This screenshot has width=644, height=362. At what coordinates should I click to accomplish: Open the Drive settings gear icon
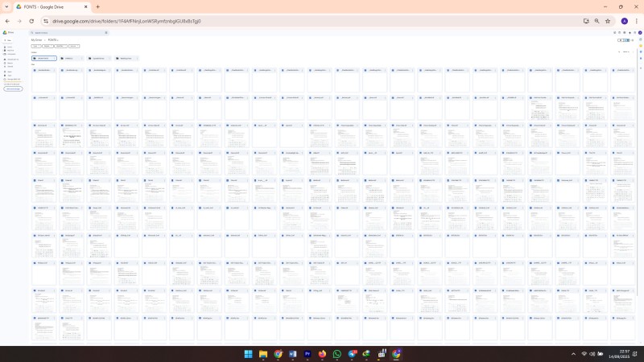[625, 32]
